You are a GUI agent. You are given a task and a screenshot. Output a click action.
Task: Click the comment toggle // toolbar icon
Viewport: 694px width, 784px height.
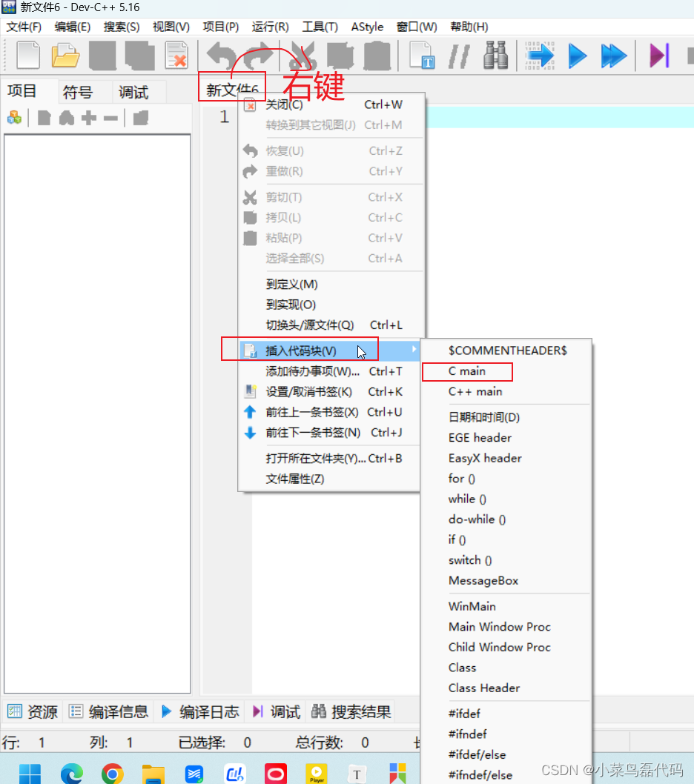[x=459, y=55]
